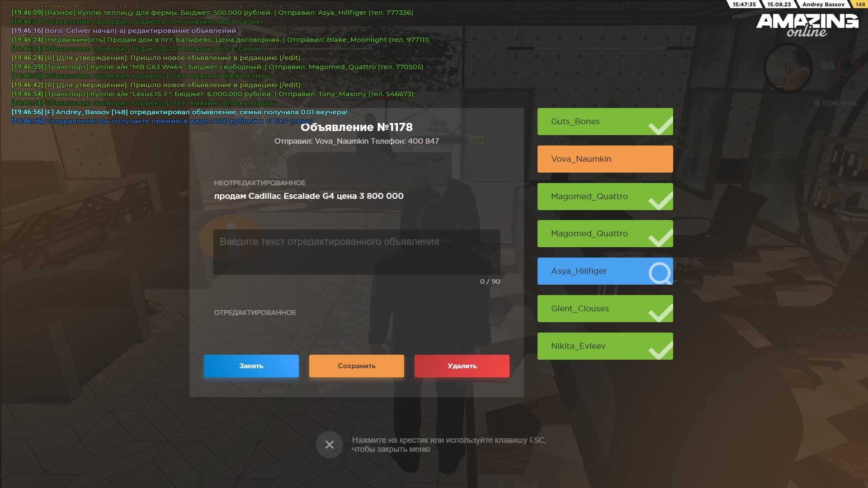
Task: Select Nikita_Evleev announcement name
Action: [578, 346]
